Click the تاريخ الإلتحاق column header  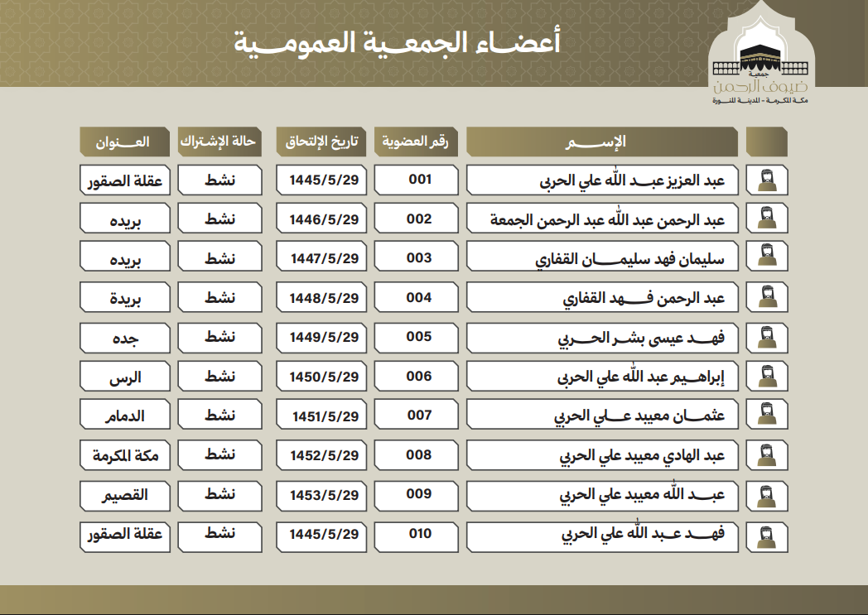(321, 142)
